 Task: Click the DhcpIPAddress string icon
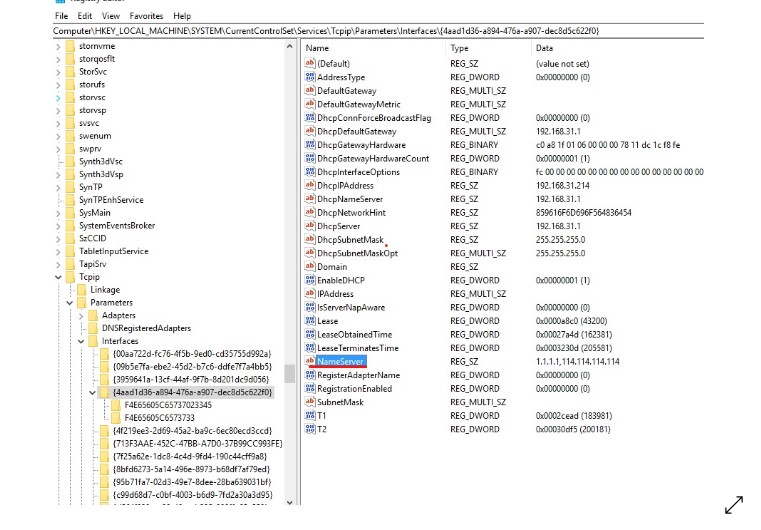310,185
